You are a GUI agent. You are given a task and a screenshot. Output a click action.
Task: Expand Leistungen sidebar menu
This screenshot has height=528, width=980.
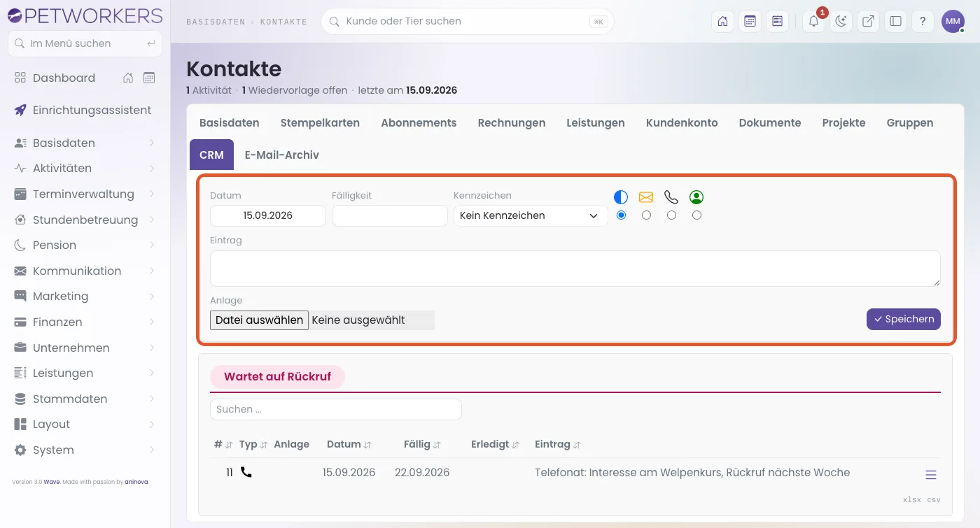pos(84,373)
